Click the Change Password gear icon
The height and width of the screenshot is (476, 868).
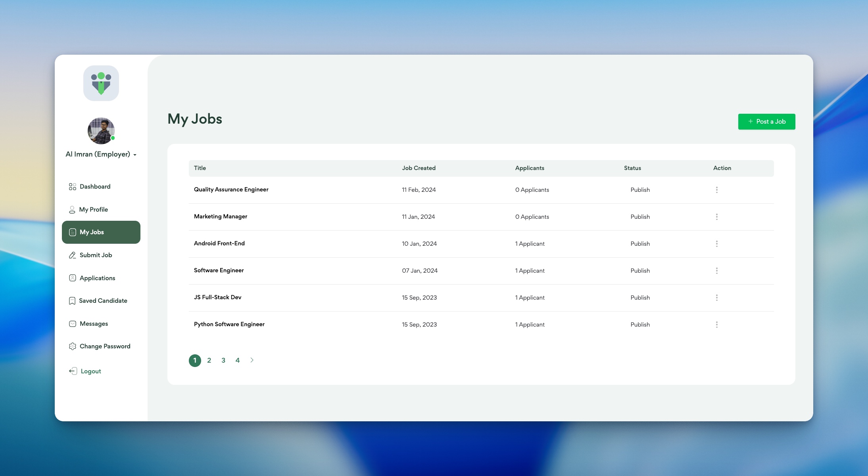point(72,346)
